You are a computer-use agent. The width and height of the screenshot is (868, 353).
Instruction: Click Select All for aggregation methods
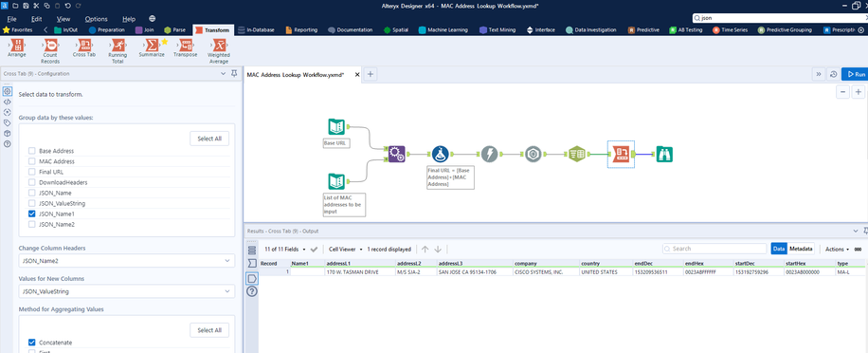[x=209, y=330]
